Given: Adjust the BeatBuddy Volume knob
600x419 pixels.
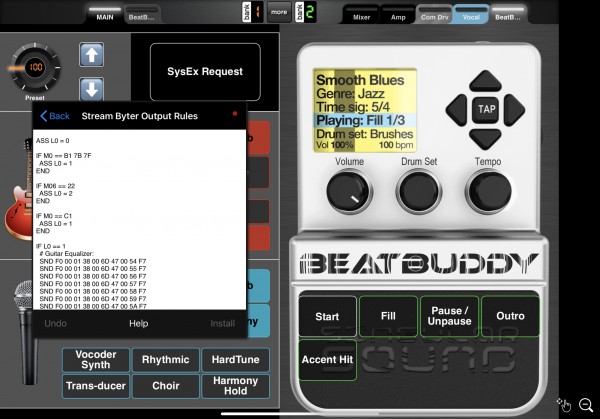Looking at the screenshot, I should pyautogui.click(x=349, y=191).
